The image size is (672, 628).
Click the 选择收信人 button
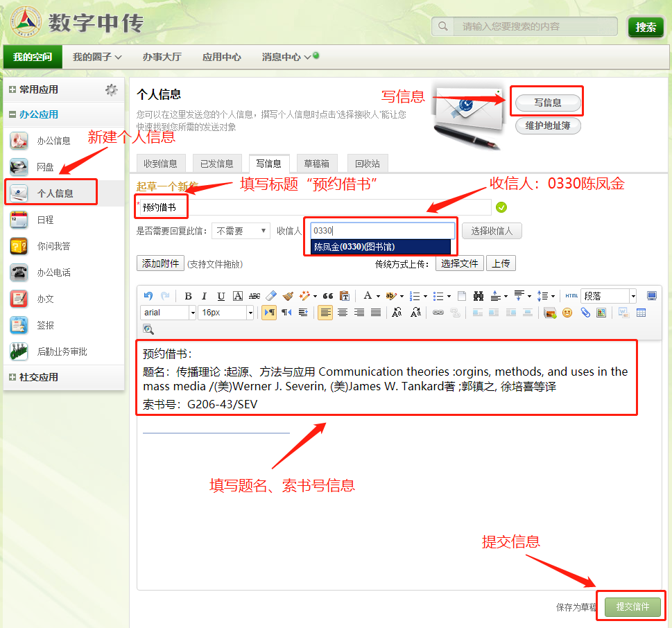click(x=492, y=231)
